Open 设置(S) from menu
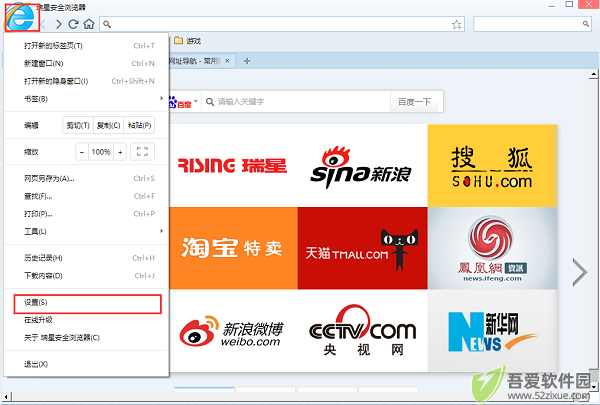600x405 pixels. (x=87, y=304)
